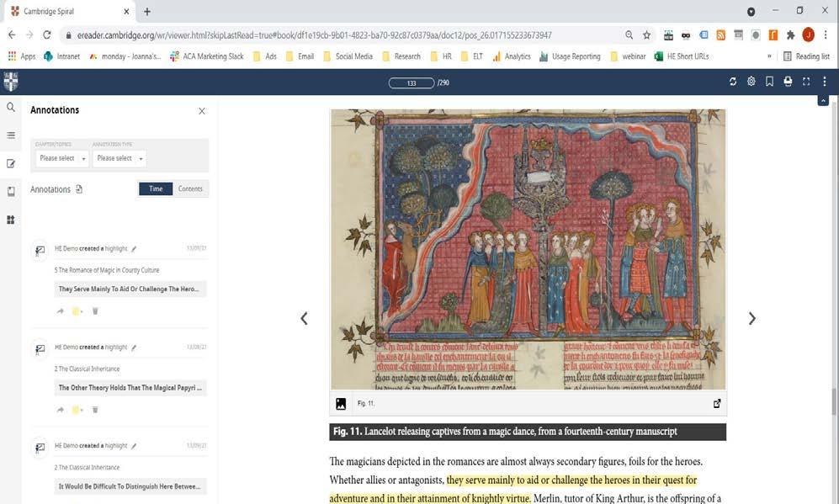Reload the page in Chrome
This screenshot has height=504, width=839.
(47, 34)
